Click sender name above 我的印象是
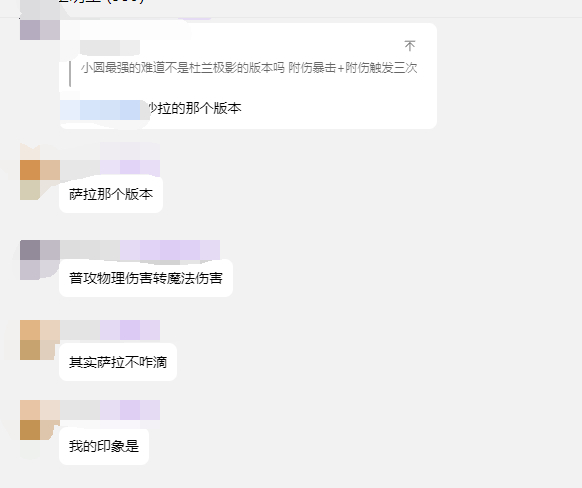The height and width of the screenshot is (488, 582). pos(80,410)
